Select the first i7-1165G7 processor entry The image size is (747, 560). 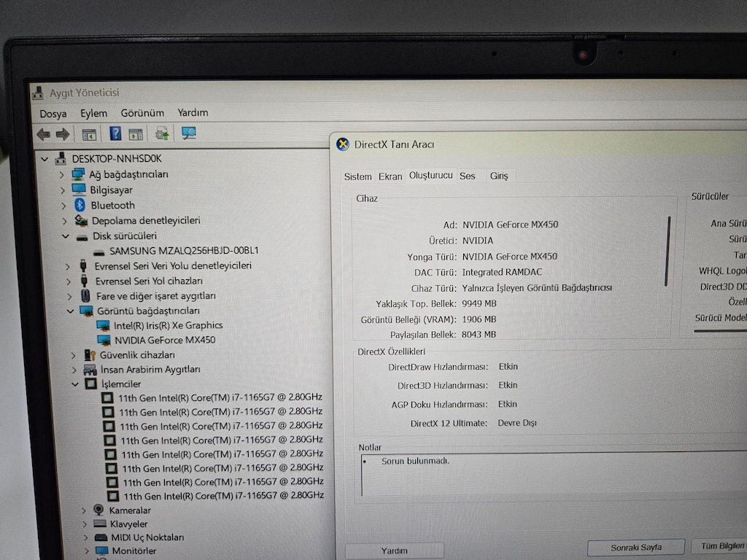pos(220,397)
